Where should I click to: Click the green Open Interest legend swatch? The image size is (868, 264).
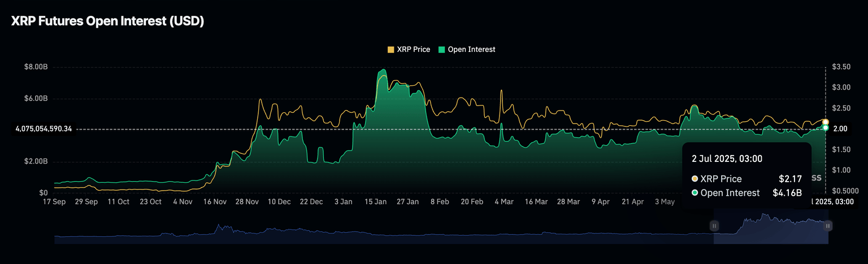[x=441, y=50]
